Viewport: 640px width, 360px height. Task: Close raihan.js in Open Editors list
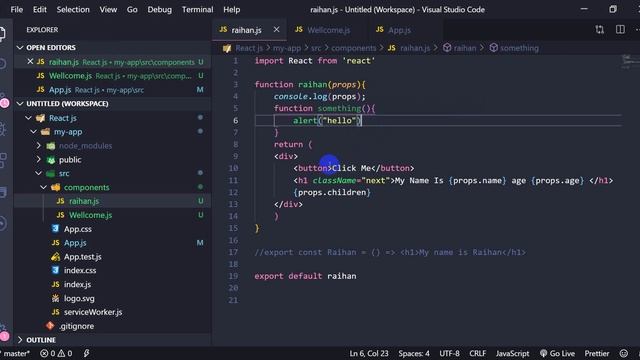point(30,62)
